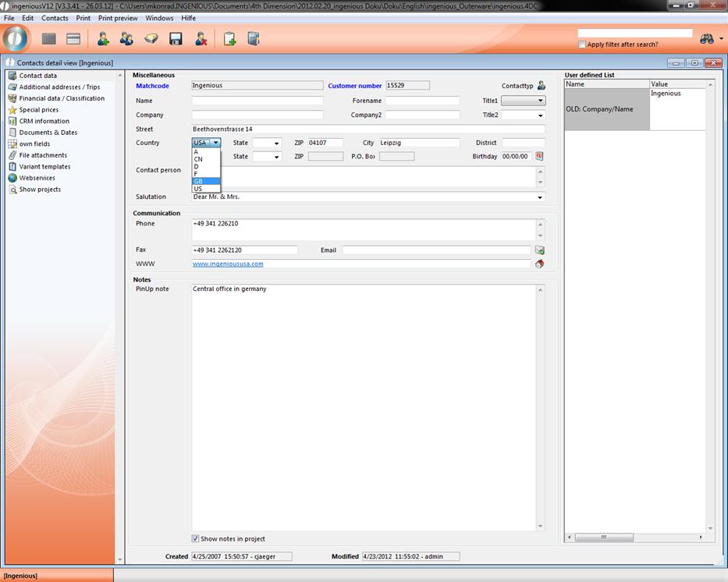This screenshot has height=582, width=728.
Task: Open the www.ingenioususa.com link
Action: [228, 264]
